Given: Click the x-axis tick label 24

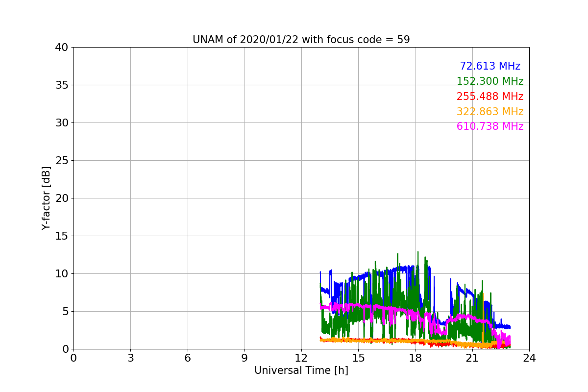Looking at the screenshot, I should coord(529,358).
